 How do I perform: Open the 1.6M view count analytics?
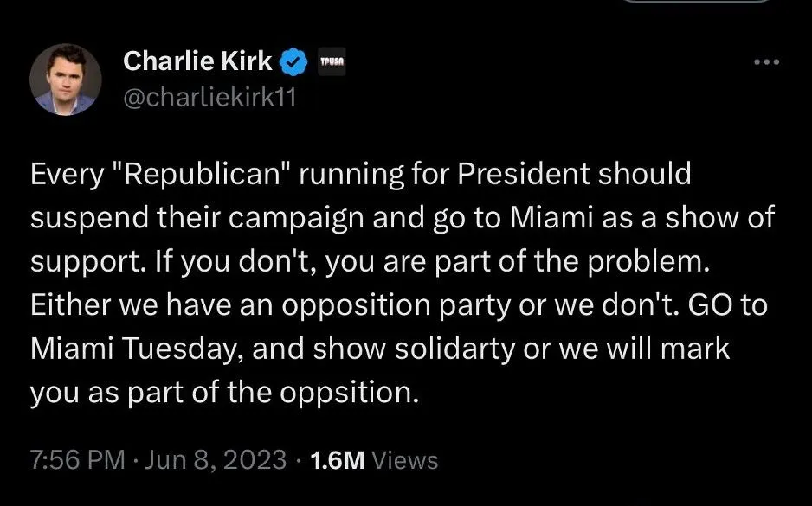click(x=338, y=460)
